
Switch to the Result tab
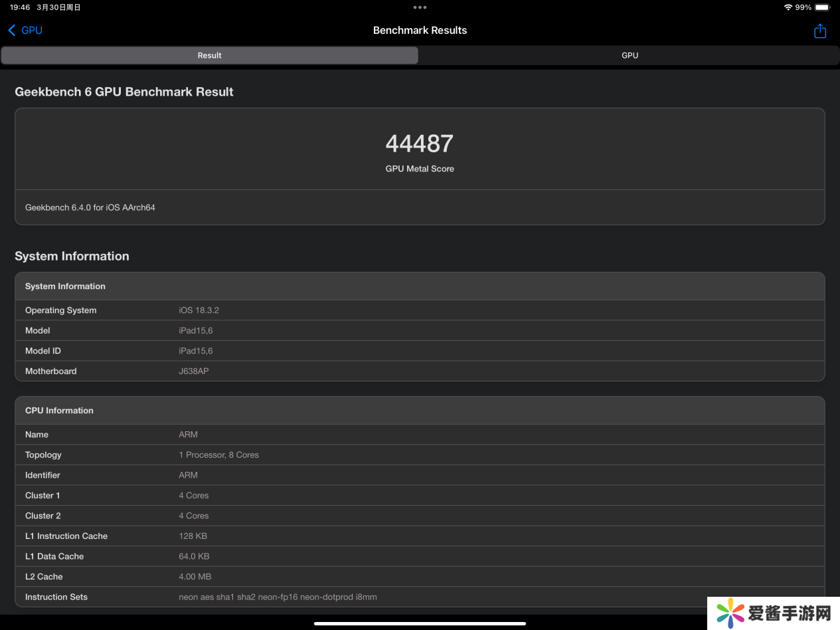click(209, 55)
